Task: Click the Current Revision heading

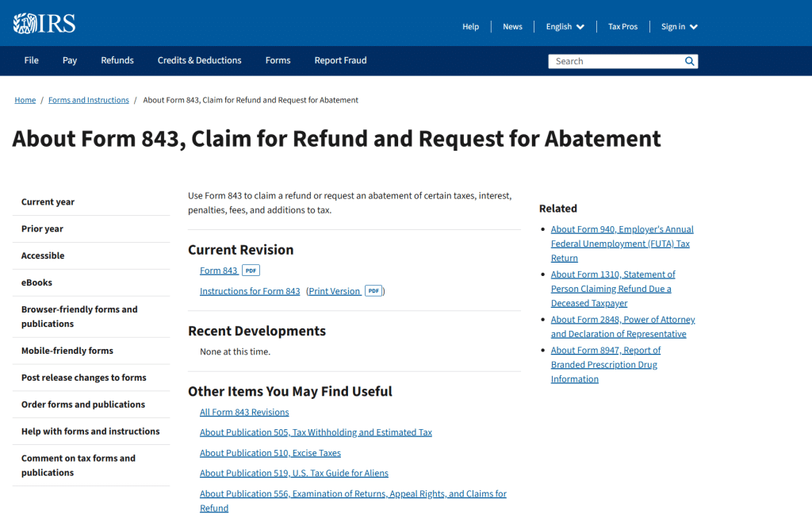Action: coord(240,250)
